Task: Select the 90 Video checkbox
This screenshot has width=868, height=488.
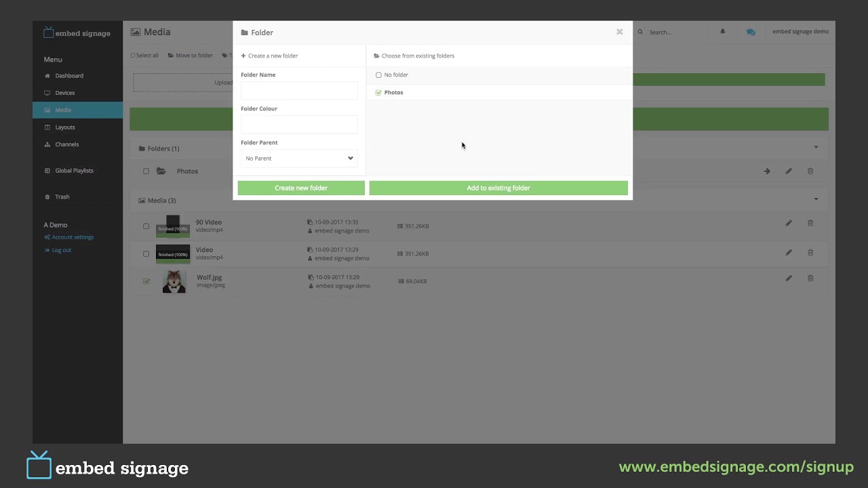Action: 146,226
